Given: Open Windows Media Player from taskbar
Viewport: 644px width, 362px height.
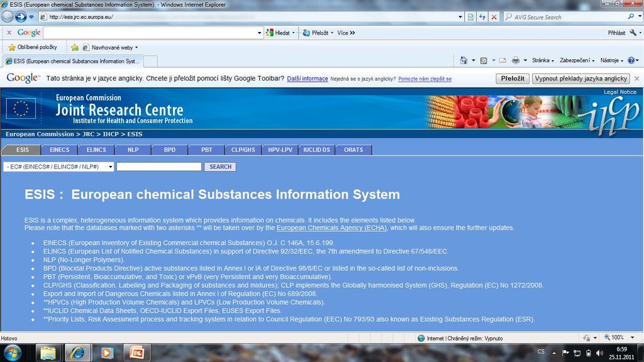Looking at the screenshot, I should [107, 353].
